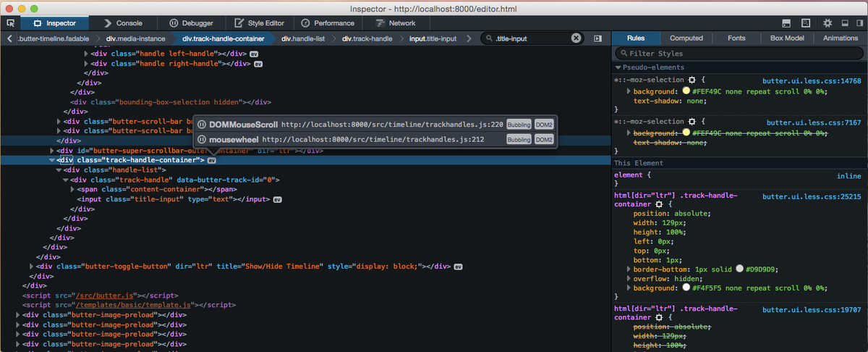
Task: Click the .title-input search field
Action: coord(532,38)
